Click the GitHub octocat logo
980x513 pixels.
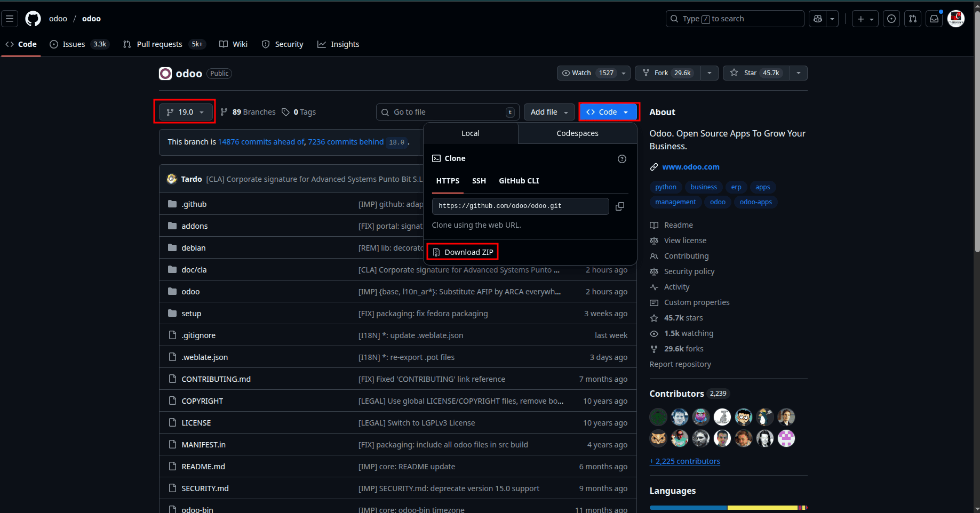point(33,19)
